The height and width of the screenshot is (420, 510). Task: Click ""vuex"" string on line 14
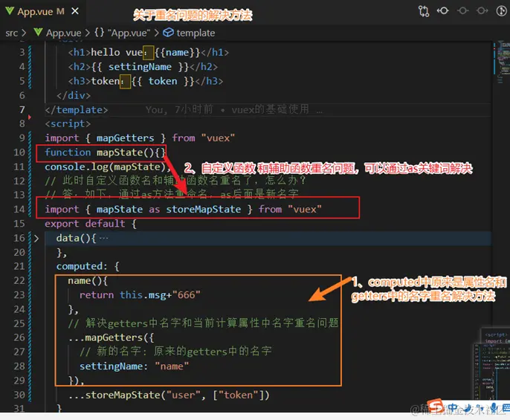305,210
